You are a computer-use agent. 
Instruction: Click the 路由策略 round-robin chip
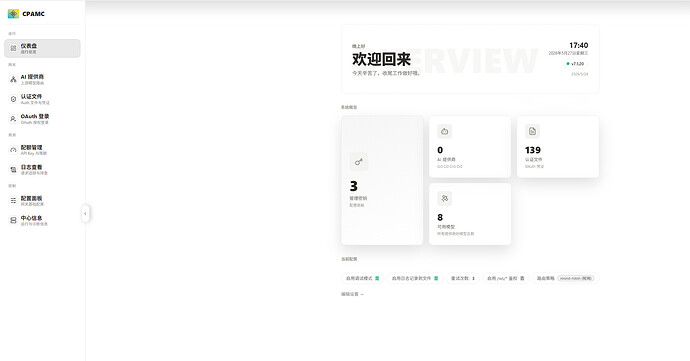[565, 278]
